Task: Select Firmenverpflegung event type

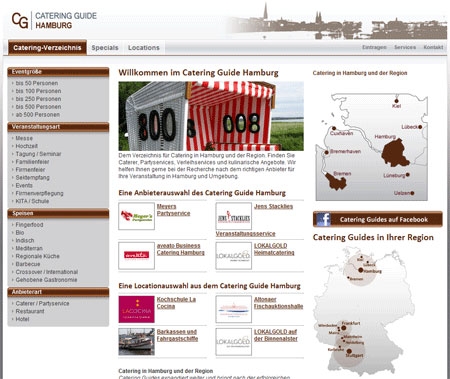Action: click(39, 193)
